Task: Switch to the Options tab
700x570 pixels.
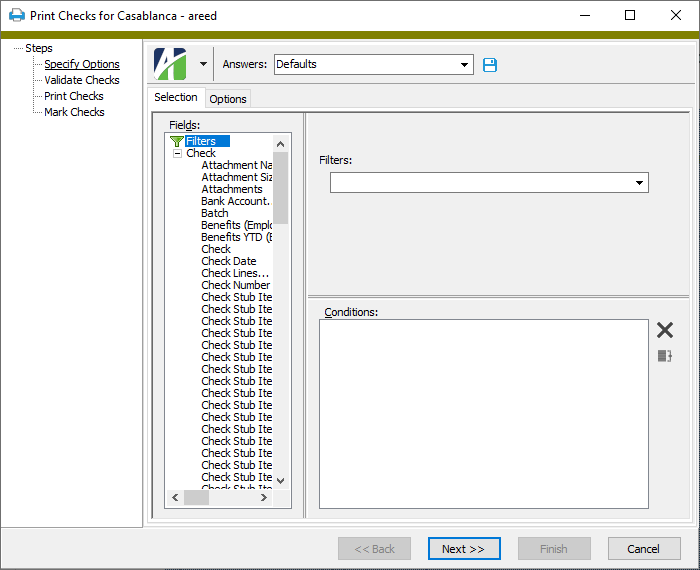Action: (228, 99)
